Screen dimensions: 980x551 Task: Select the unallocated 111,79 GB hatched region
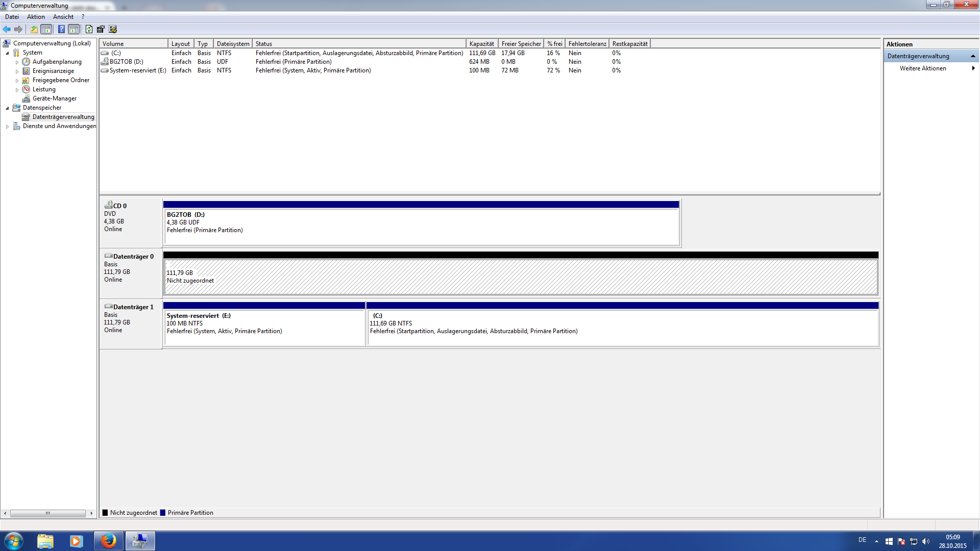520,277
